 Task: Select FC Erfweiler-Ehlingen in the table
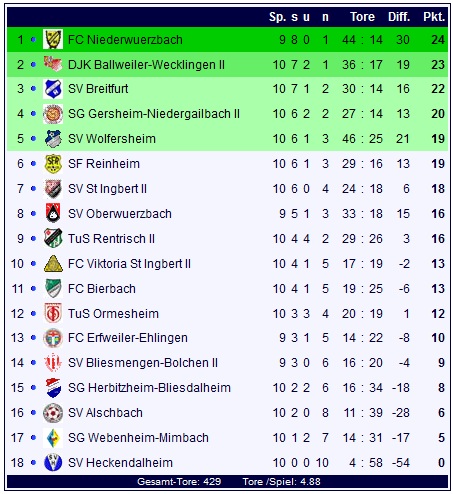(128, 338)
